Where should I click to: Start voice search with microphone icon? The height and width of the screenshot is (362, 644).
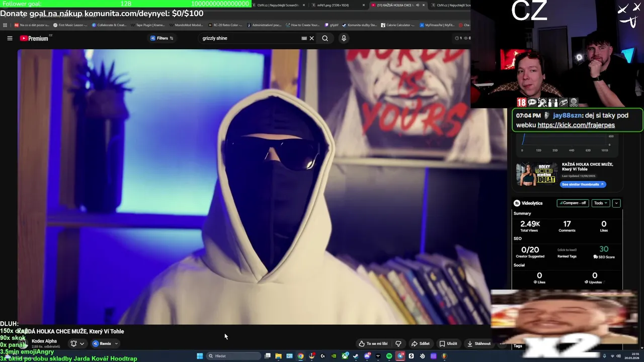coord(344,38)
